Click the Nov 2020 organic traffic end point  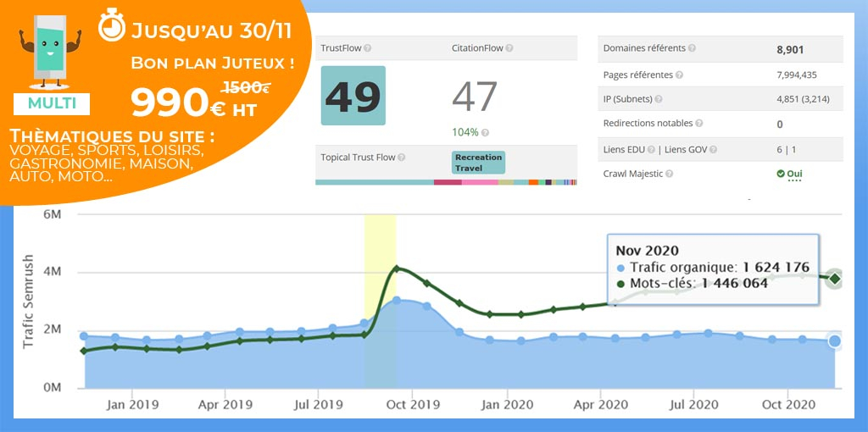pyautogui.click(x=834, y=341)
